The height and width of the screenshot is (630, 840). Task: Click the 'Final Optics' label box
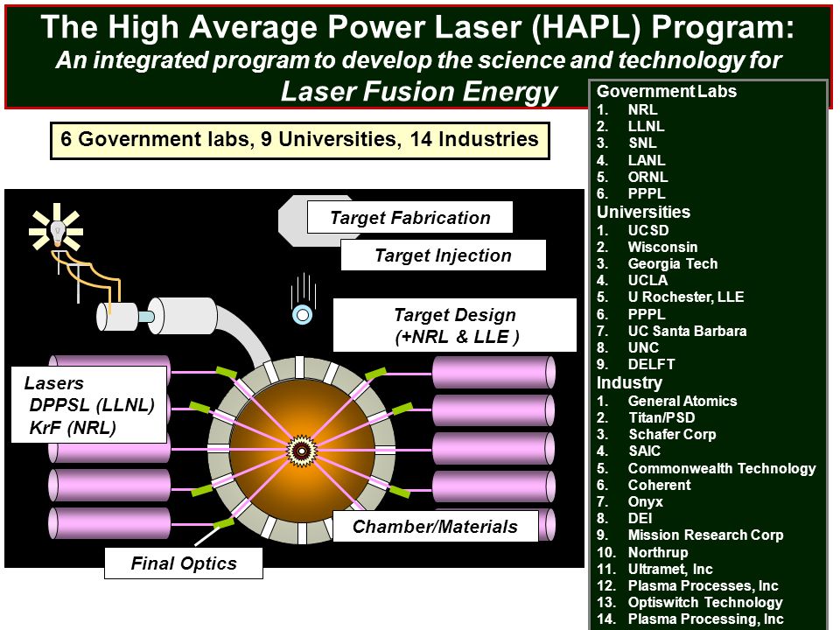[x=184, y=563]
